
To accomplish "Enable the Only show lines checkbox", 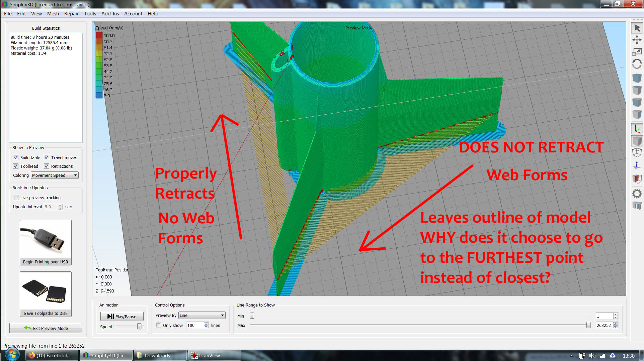I will 158,325.
